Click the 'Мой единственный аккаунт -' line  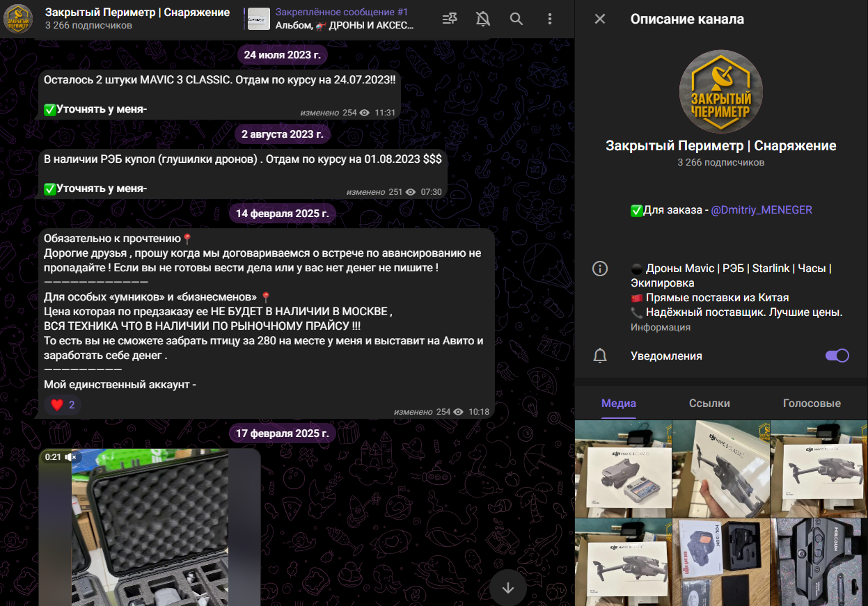point(120,384)
